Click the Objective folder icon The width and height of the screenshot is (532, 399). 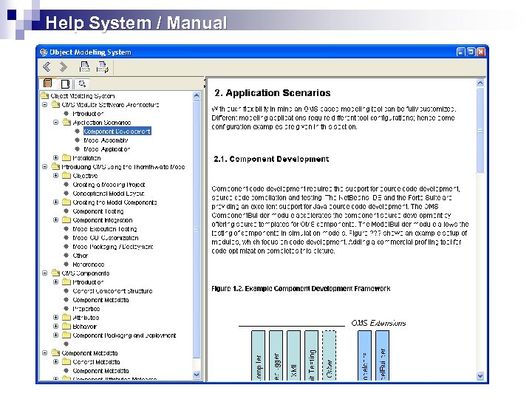[66, 175]
